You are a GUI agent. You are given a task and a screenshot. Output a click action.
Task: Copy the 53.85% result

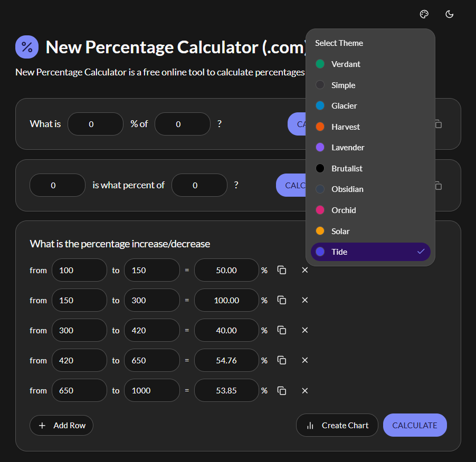point(281,390)
